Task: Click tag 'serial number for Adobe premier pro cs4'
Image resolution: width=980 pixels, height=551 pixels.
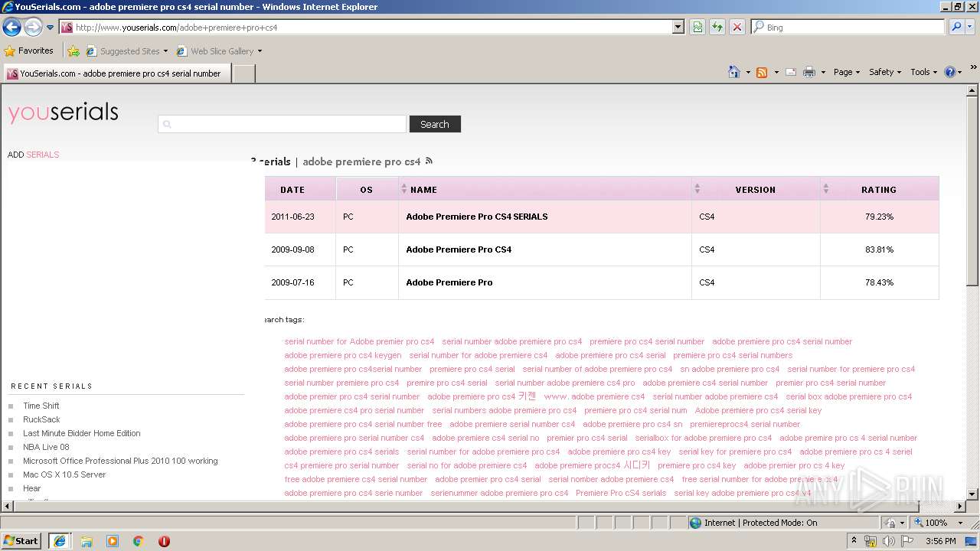Action: pyautogui.click(x=359, y=341)
